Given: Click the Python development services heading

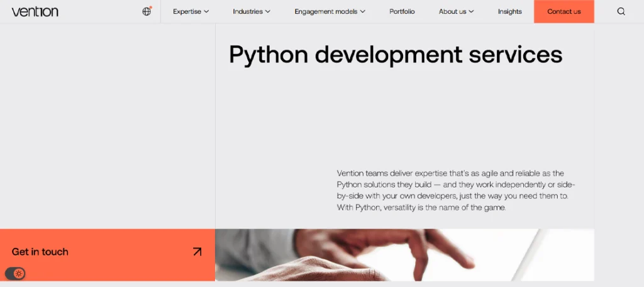Looking at the screenshot, I should pyautogui.click(x=395, y=55).
